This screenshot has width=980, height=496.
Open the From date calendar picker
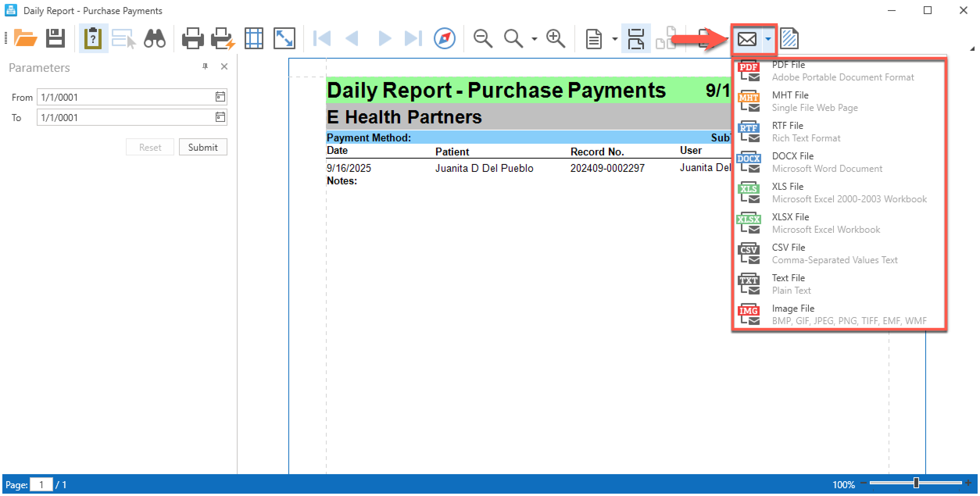220,97
